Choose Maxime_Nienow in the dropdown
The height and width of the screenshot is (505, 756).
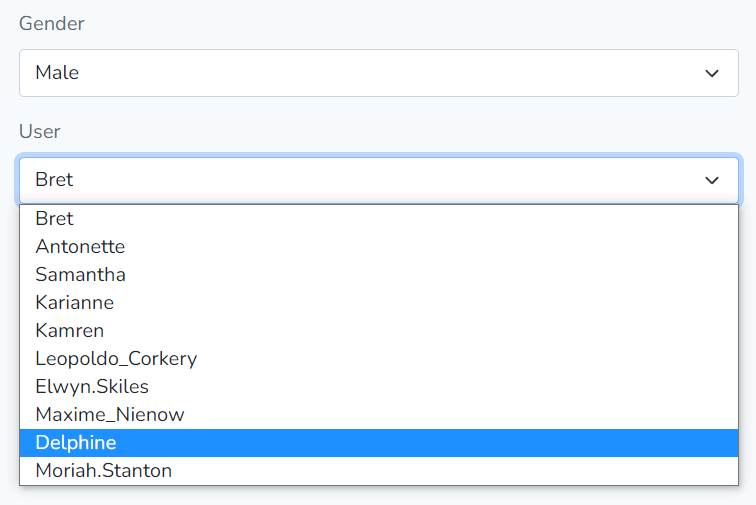[x=110, y=414]
